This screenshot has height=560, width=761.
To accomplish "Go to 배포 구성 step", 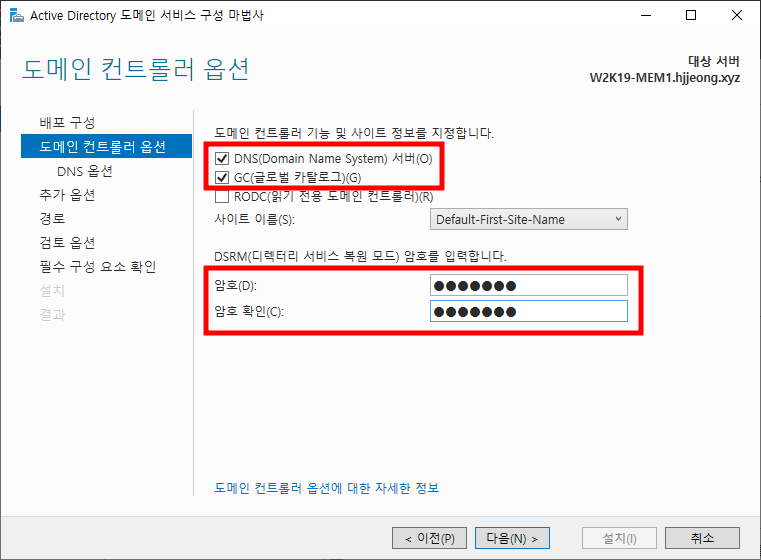I will [x=67, y=122].
